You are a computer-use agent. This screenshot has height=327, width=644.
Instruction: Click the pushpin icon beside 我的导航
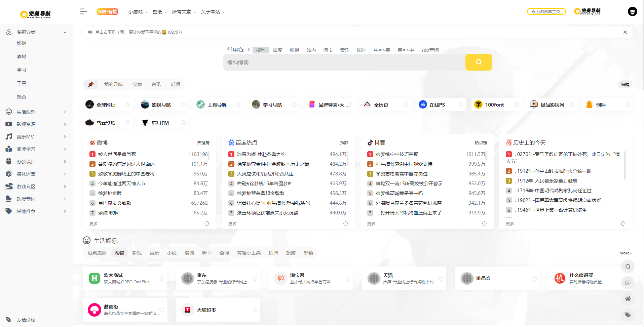tap(91, 84)
